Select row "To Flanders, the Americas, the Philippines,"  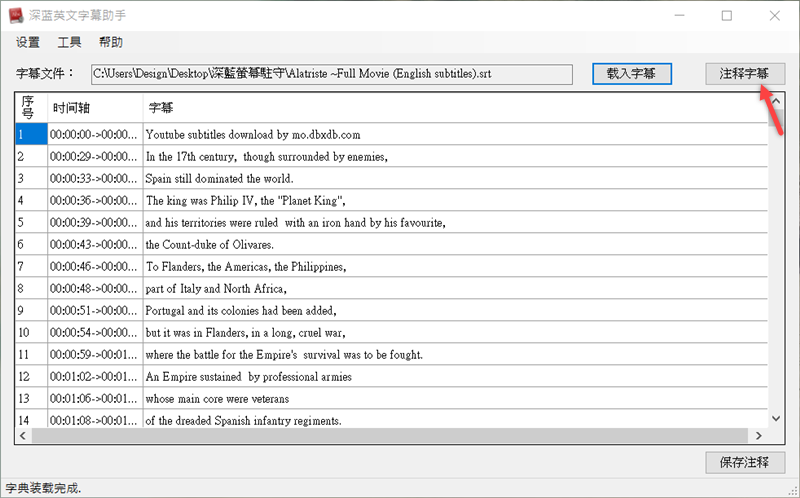pos(391,266)
